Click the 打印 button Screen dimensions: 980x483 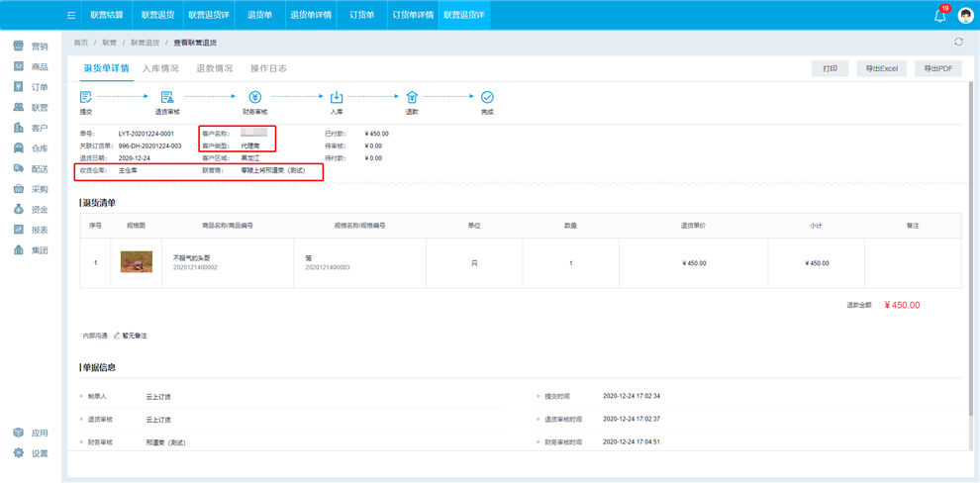click(830, 68)
